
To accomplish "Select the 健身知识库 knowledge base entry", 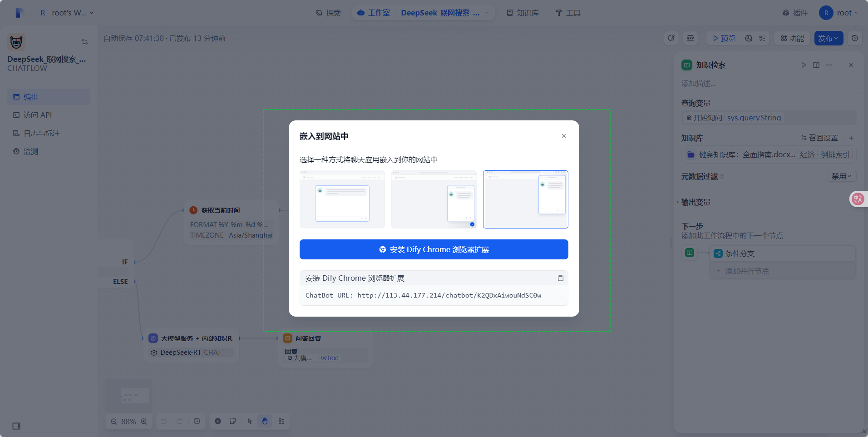I will click(x=769, y=154).
